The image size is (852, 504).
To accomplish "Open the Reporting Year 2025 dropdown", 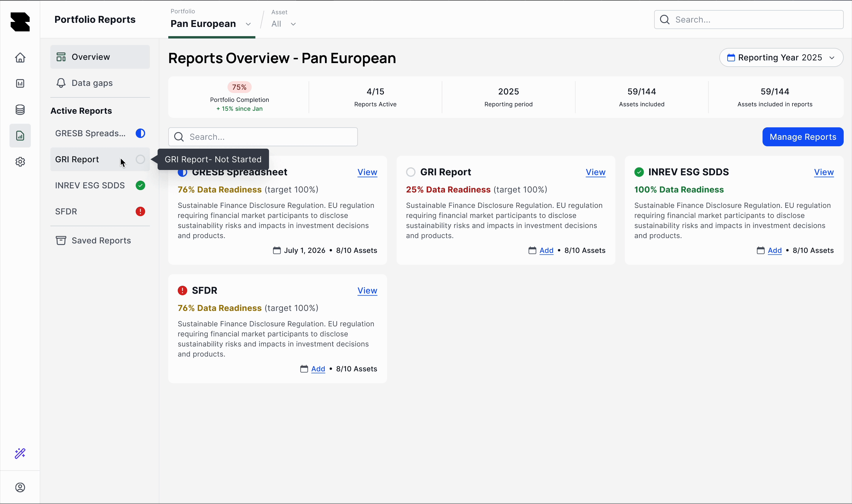I will pyautogui.click(x=781, y=57).
